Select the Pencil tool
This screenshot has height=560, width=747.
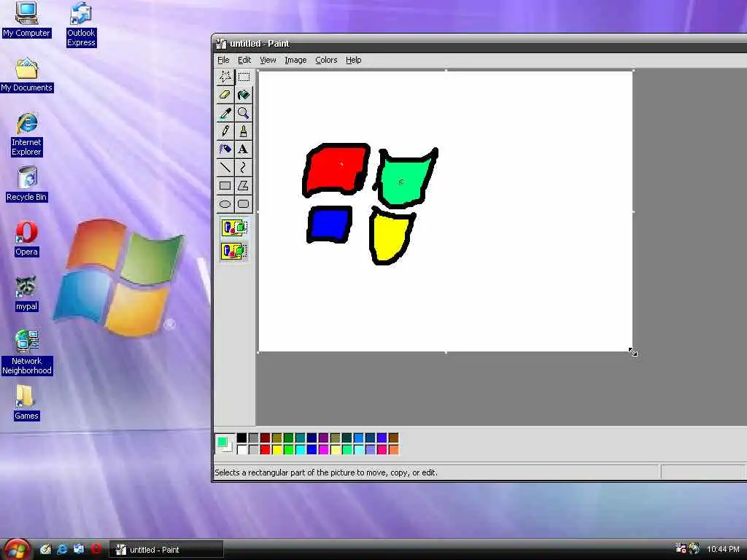[x=225, y=131]
